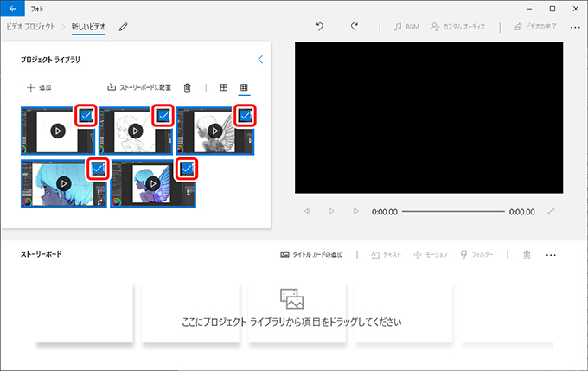Redo the last action
Image resolution: width=588 pixels, height=371 pixels.
355,28
